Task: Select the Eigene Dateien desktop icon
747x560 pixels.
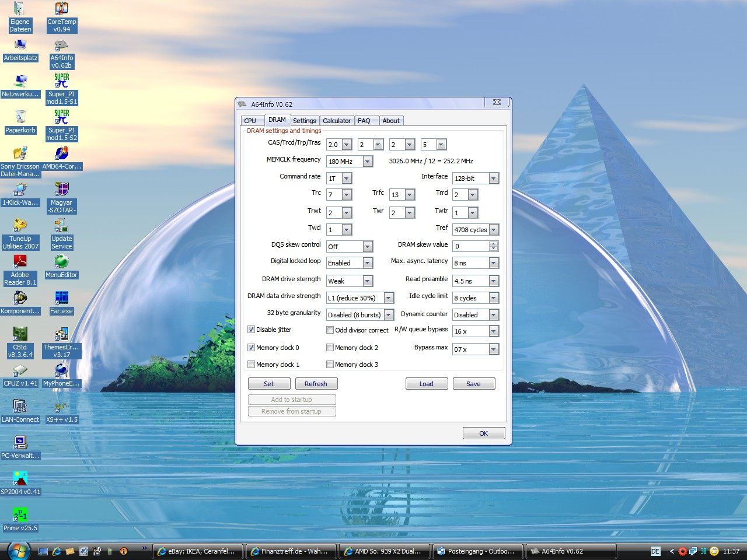Action: (x=20, y=17)
